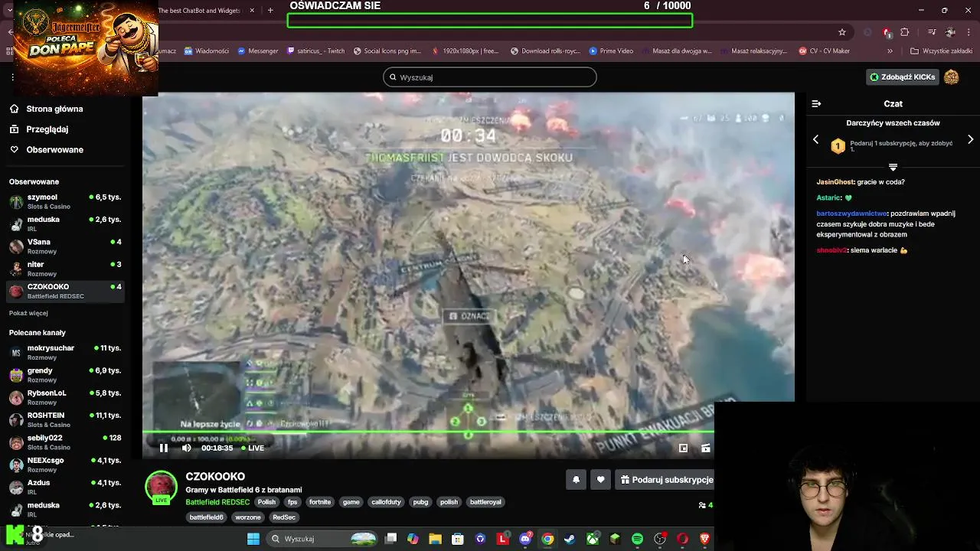Screen dimensions: 980x551
Task: Open Brave browser from taskbar
Action: click(x=705, y=539)
